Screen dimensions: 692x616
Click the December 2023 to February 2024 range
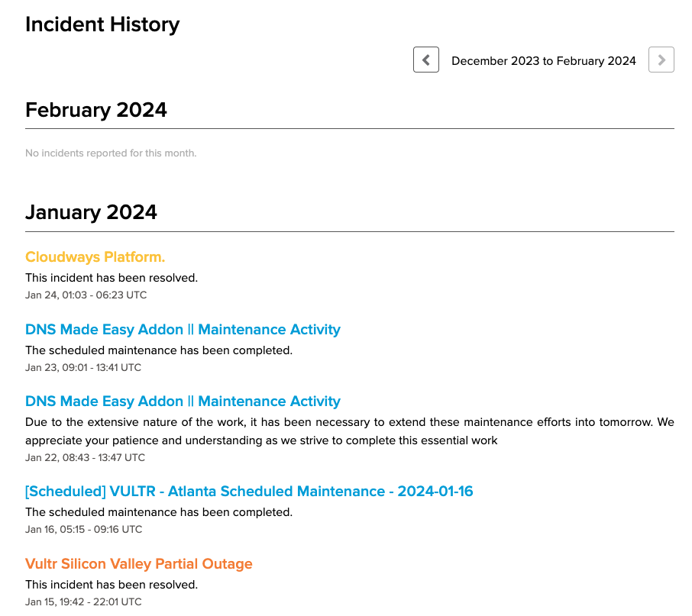click(544, 61)
